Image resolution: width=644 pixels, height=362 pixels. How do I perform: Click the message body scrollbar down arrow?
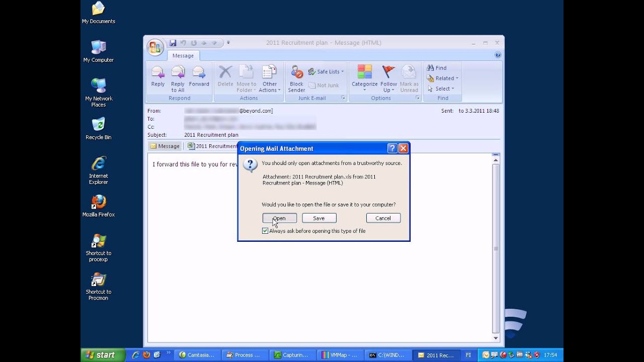click(x=496, y=338)
